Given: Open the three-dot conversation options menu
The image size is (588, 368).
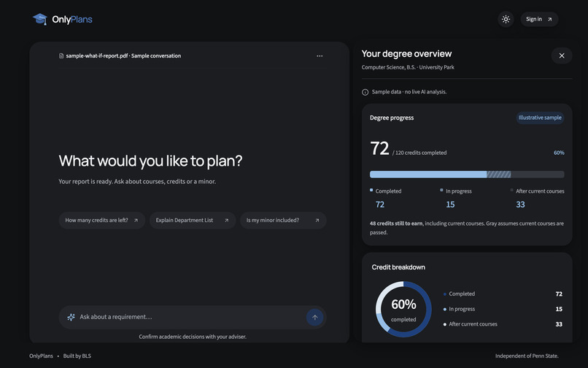Looking at the screenshot, I should (320, 56).
